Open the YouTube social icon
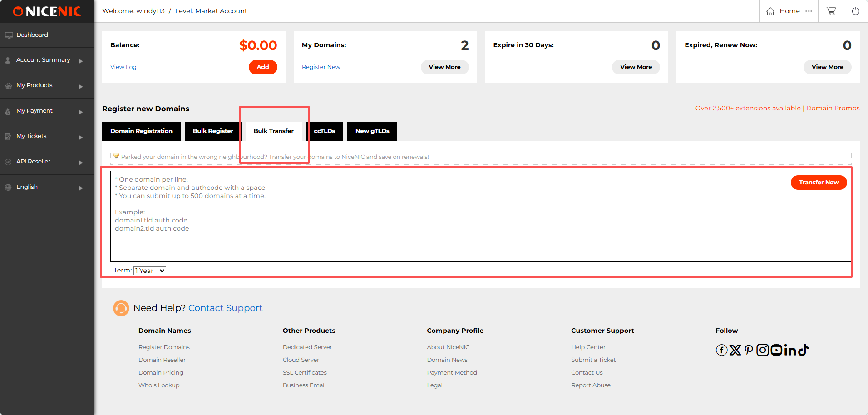This screenshot has width=868, height=415. (x=776, y=350)
